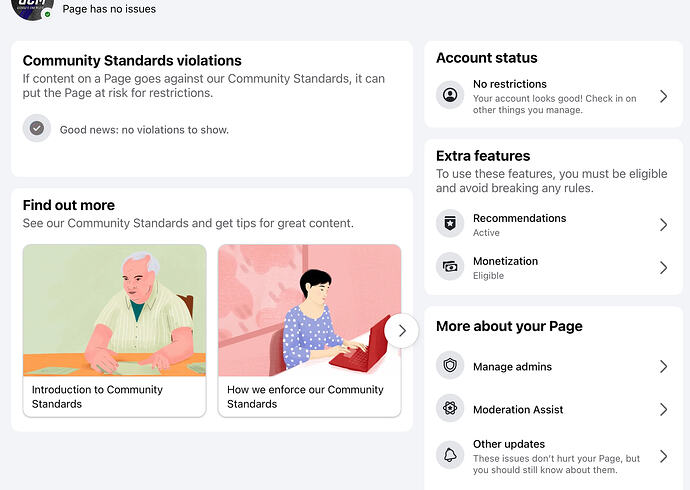Expand the Recommendations chevron arrow

pyautogui.click(x=664, y=225)
